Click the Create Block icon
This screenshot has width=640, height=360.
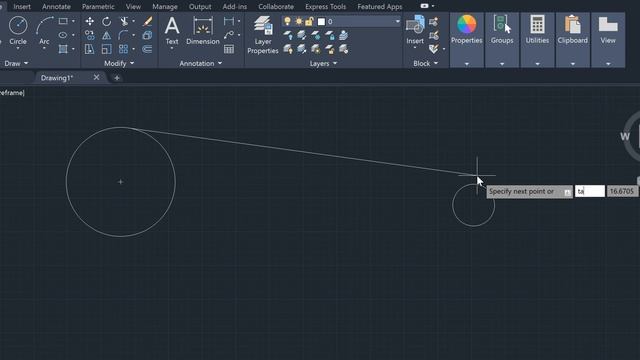pos(434,21)
